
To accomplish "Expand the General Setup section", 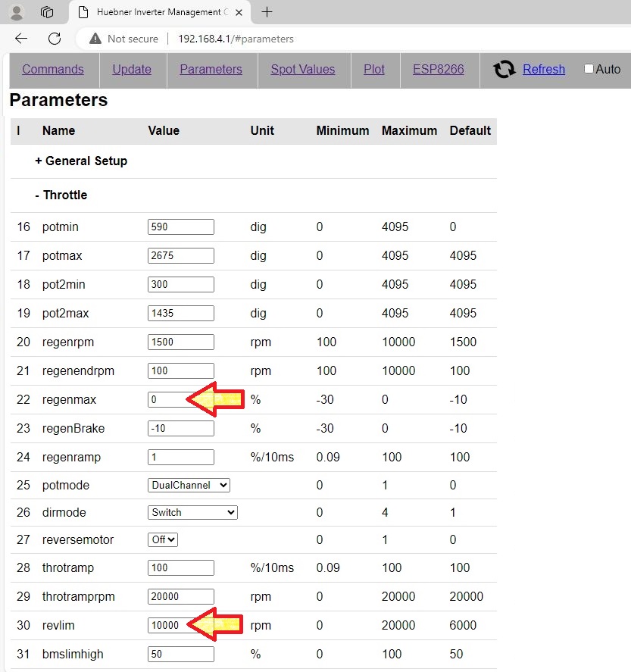I will [x=81, y=161].
